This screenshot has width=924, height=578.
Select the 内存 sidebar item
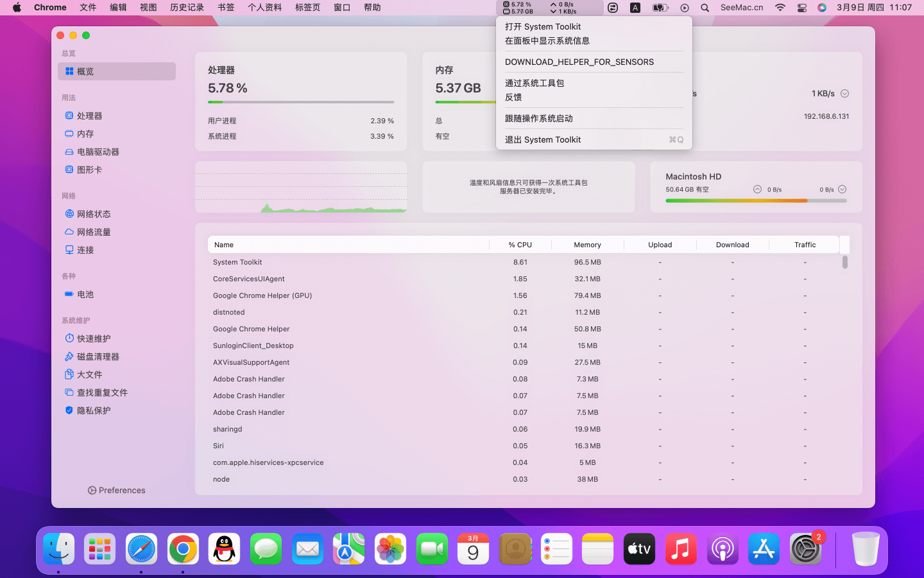point(85,134)
